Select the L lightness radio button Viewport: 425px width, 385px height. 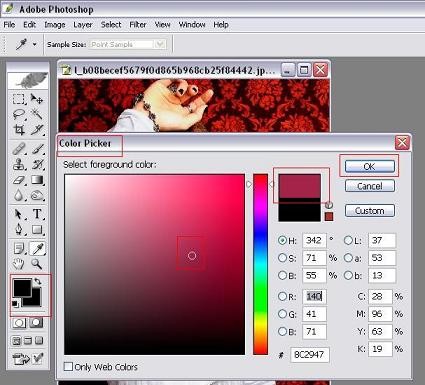click(348, 240)
